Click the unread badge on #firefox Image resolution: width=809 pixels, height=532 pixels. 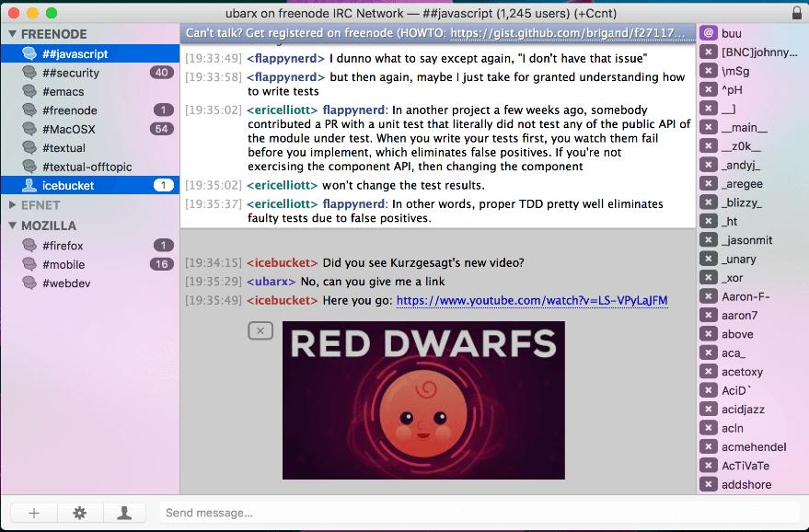pyautogui.click(x=164, y=246)
